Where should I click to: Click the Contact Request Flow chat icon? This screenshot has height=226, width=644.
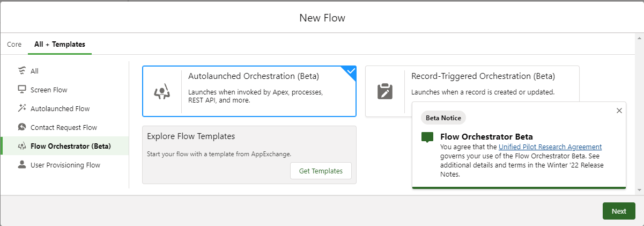tap(22, 127)
